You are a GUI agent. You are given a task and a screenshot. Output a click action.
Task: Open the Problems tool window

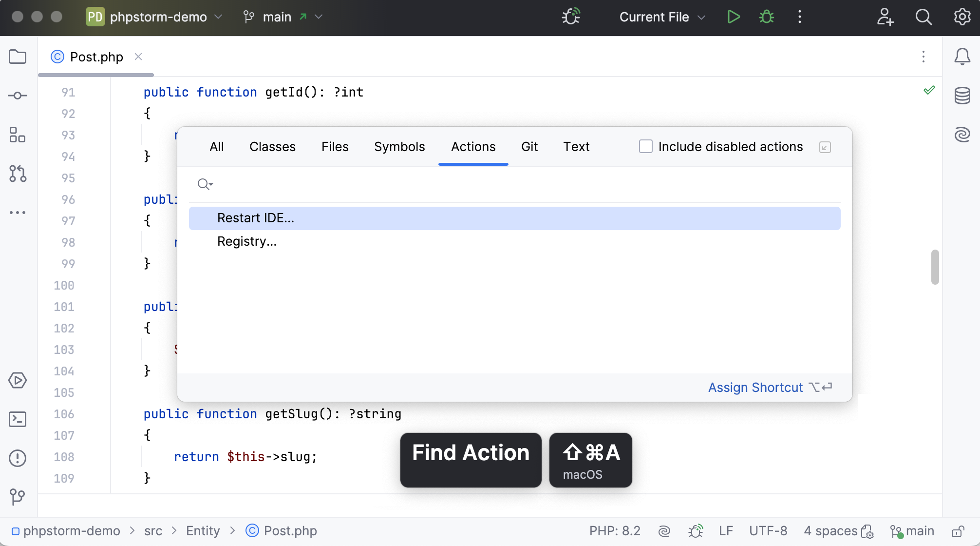18,458
